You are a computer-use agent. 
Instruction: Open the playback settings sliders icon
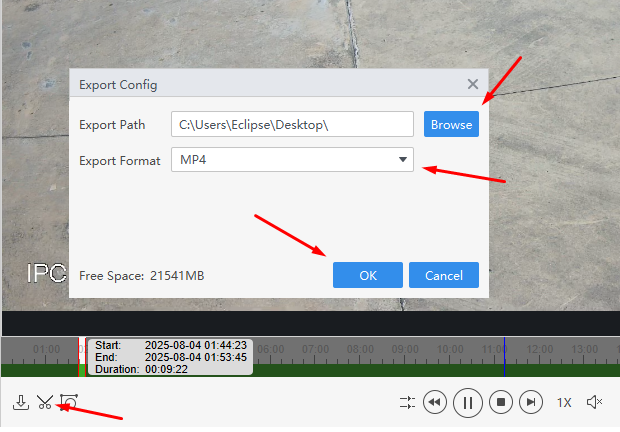click(x=407, y=402)
